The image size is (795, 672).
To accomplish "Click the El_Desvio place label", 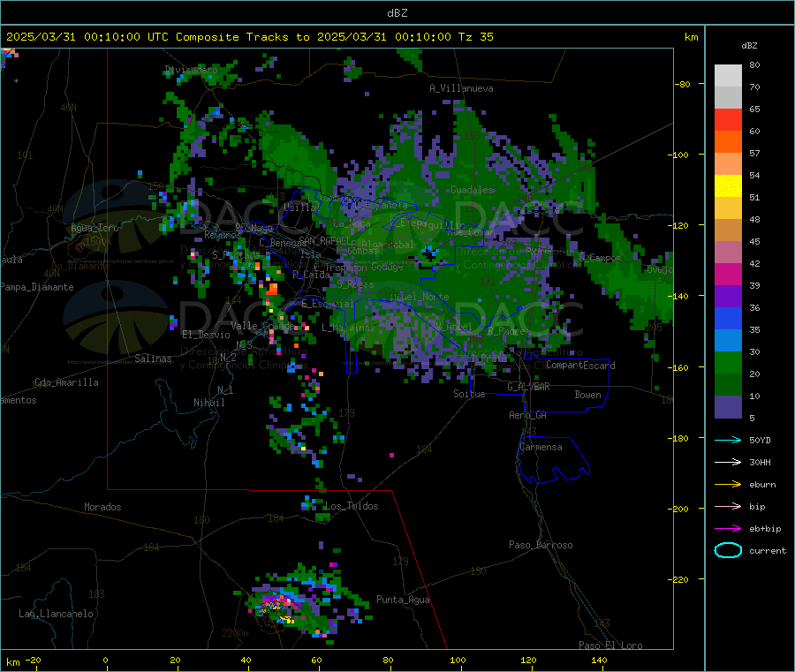I will [x=207, y=335].
